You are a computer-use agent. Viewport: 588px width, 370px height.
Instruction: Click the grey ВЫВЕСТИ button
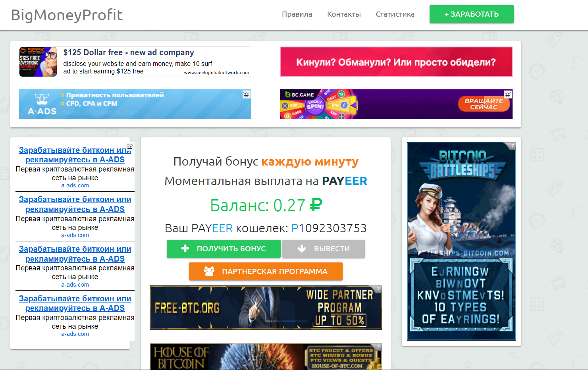pos(324,249)
